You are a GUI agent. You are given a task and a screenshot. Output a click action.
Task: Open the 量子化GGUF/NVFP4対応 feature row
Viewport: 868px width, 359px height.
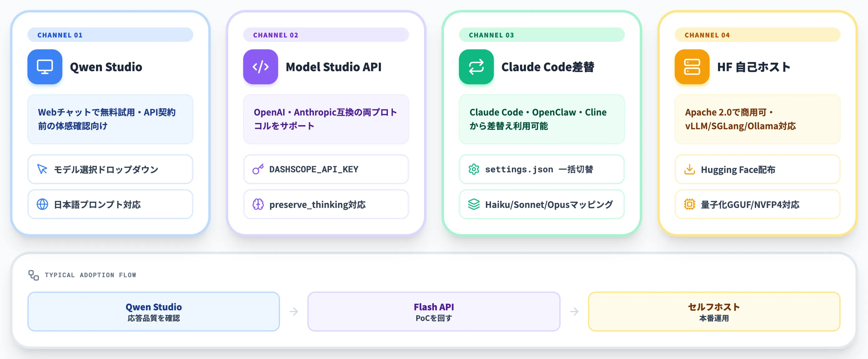pos(757,204)
